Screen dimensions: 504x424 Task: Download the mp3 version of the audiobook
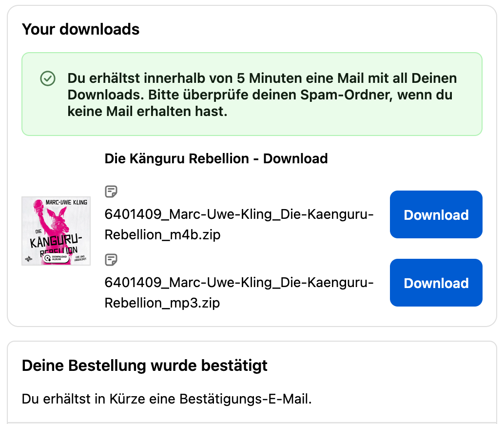click(x=436, y=283)
